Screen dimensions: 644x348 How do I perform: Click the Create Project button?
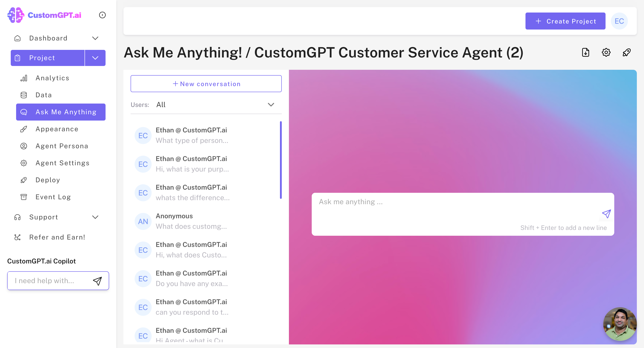coord(565,21)
